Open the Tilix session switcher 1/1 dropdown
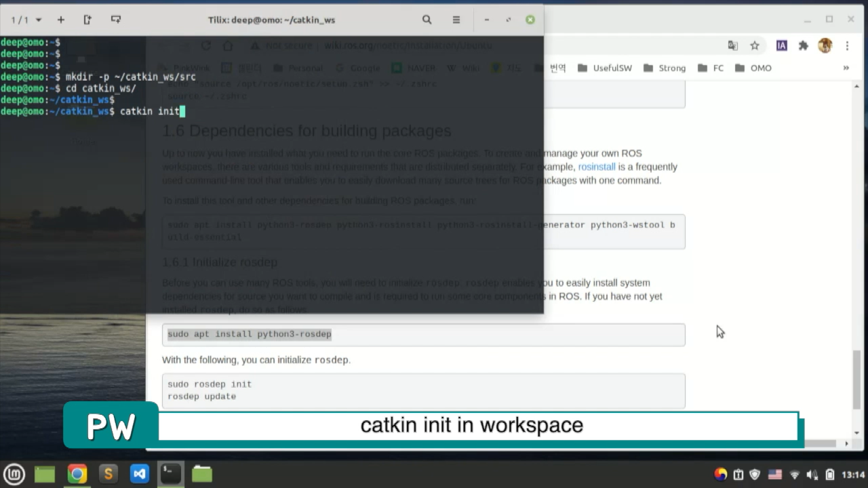Viewport: 868px width, 488px height. coord(26,20)
